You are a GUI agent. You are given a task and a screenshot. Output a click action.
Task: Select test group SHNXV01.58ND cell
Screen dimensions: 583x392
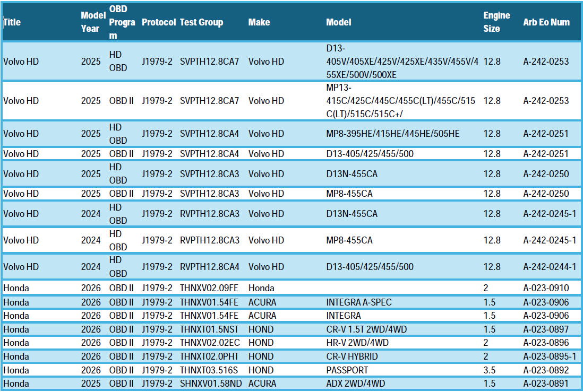[209, 384]
